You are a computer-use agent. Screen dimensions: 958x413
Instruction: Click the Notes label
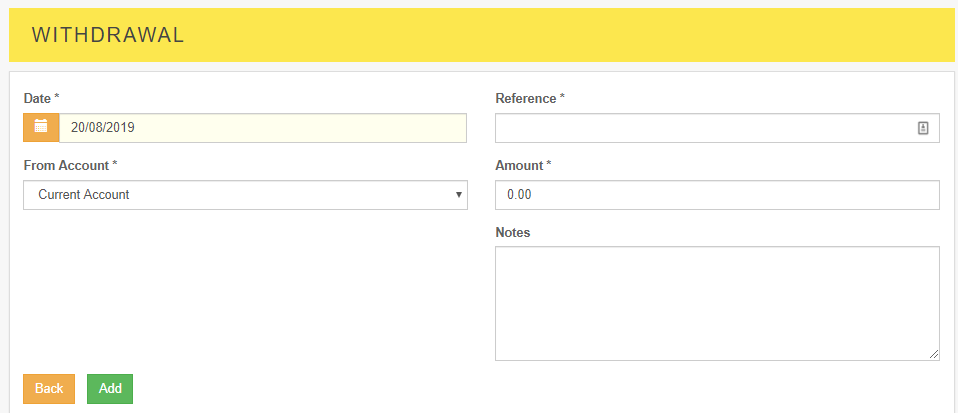click(x=513, y=232)
